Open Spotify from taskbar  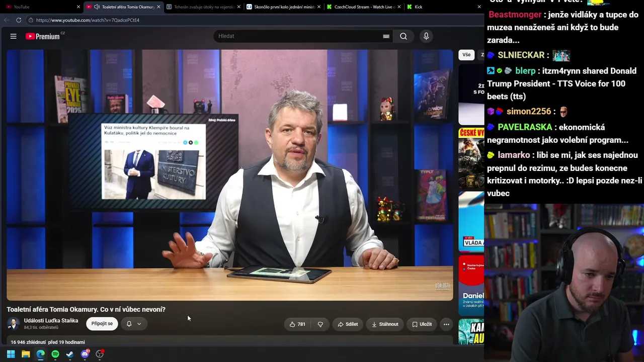55,354
